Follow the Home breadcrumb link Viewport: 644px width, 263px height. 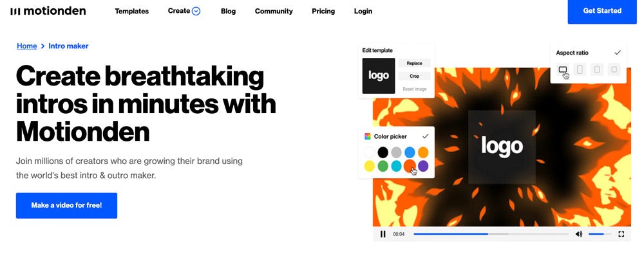[x=26, y=46]
